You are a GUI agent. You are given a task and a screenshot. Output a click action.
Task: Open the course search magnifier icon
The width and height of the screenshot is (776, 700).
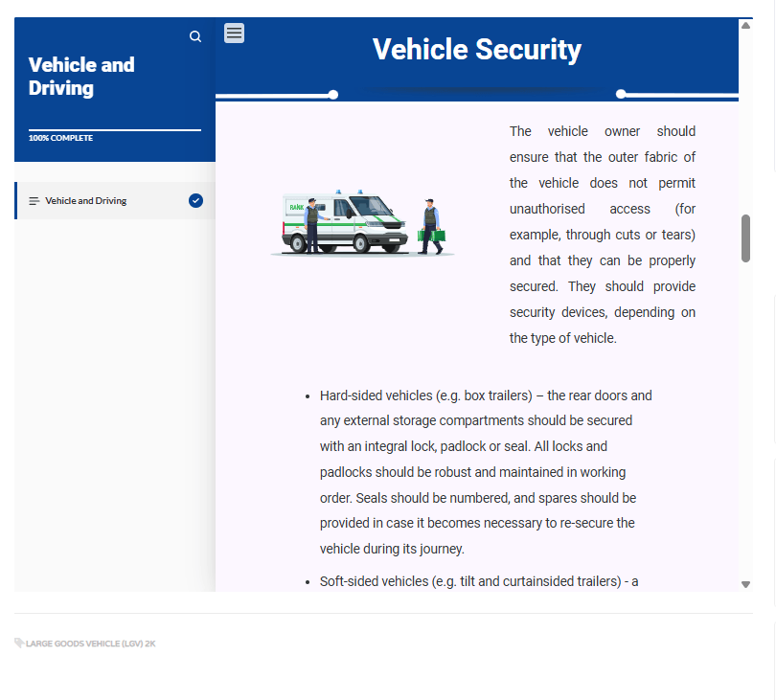[195, 36]
